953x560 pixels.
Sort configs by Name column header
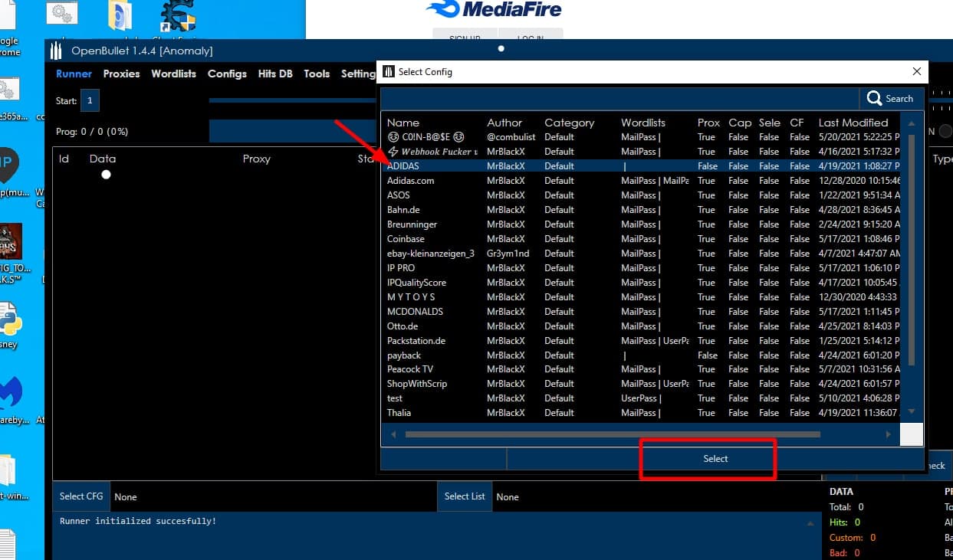tap(403, 123)
